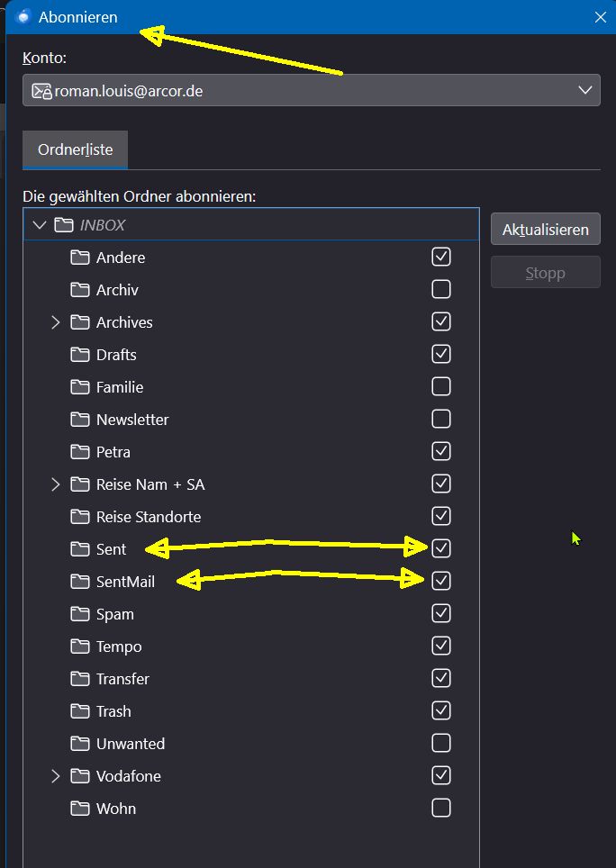Uncheck the Andere subscription checkbox
The height and width of the screenshot is (868, 616).
tap(441, 257)
